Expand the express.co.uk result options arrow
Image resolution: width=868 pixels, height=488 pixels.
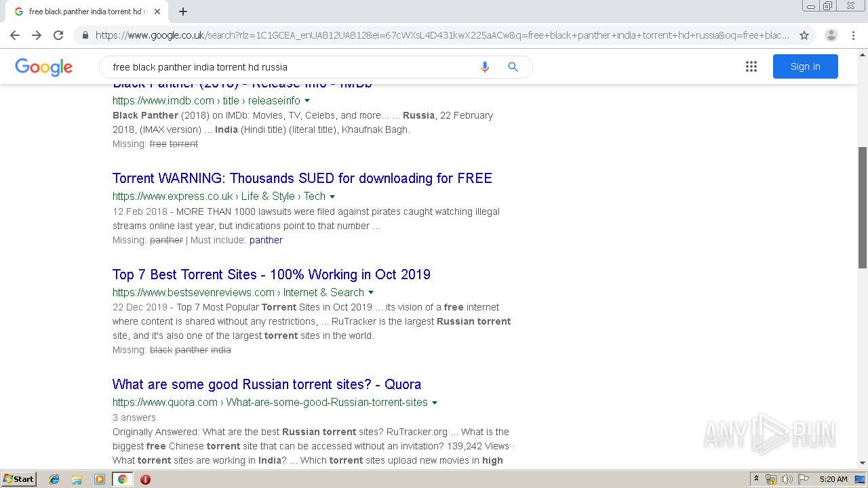332,197
